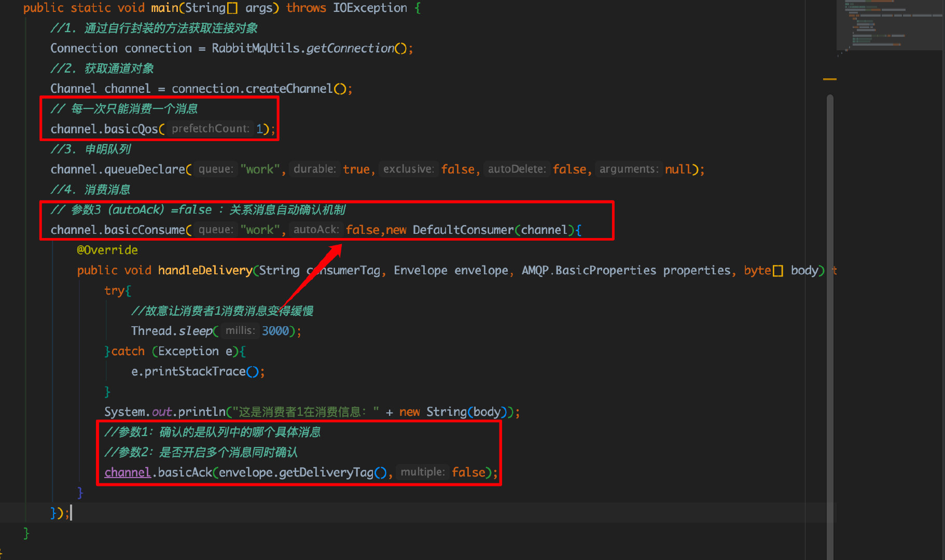Click the millis value 3000
This screenshot has height=560, width=945.
[x=275, y=331]
